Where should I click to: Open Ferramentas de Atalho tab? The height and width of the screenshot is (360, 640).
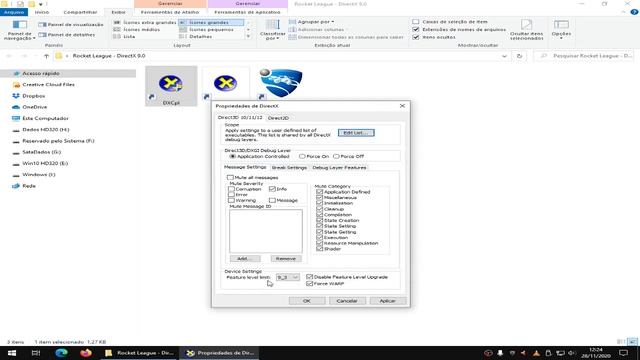[x=170, y=12]
